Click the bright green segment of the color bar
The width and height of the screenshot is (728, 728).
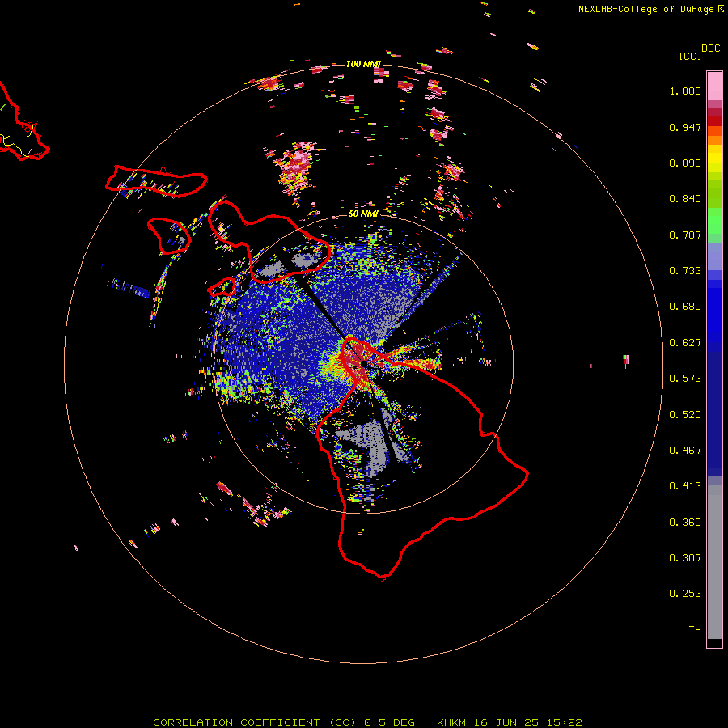coord(714,221)
